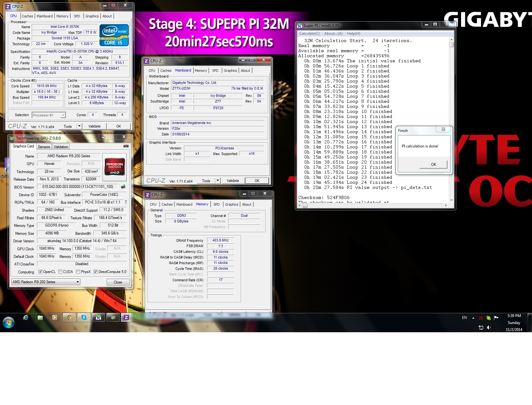
Task: Click the Super PI vertical scrollbar thumb
Action: point(452,45)
